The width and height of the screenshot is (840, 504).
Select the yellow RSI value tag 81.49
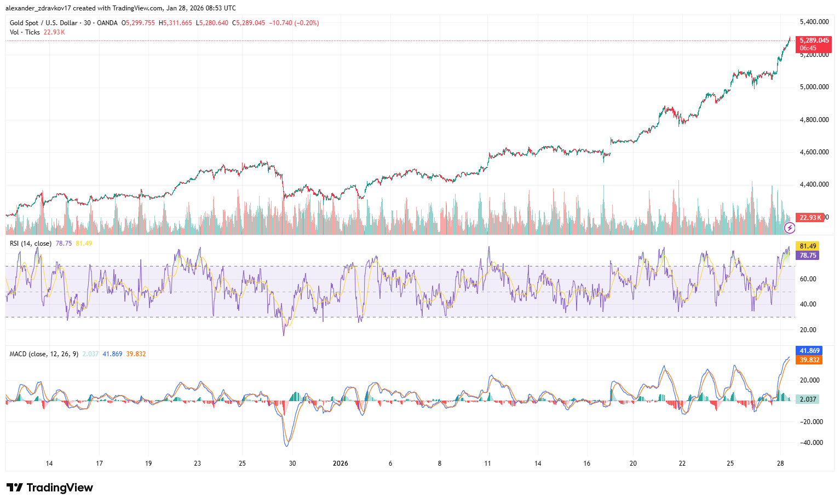coord(808,246)
